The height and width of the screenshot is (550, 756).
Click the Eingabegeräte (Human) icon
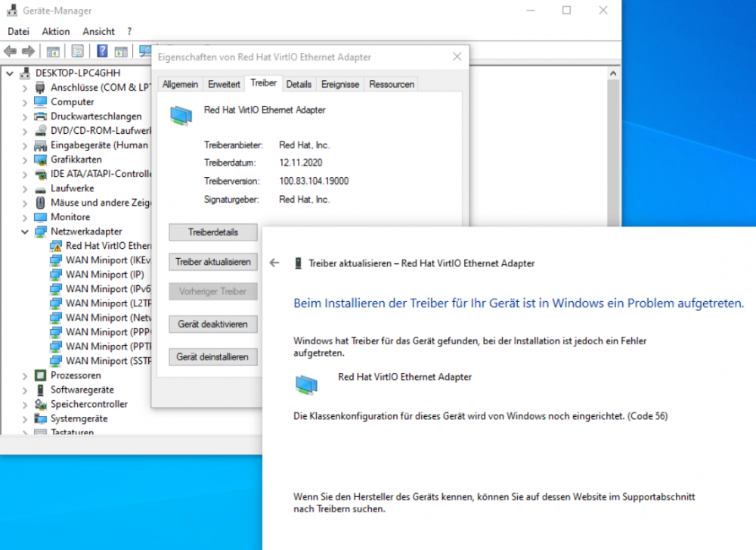tap(41, 145)
